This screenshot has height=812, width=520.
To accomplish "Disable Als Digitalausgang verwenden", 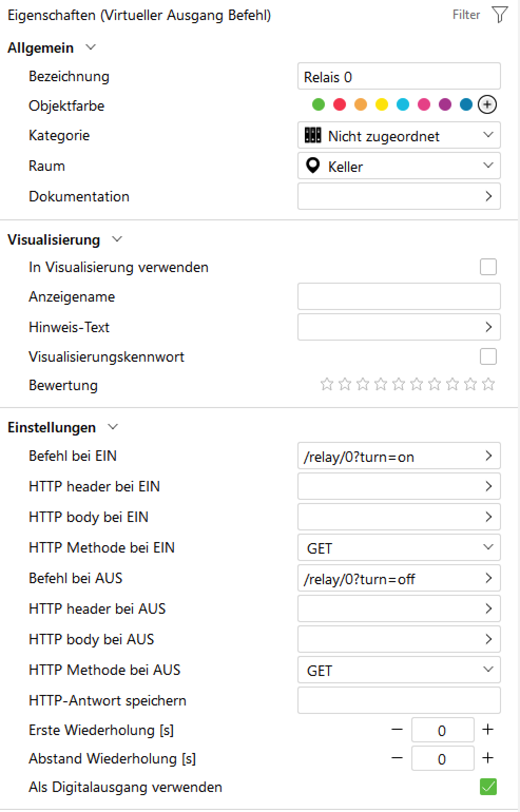I will (488, 787).
